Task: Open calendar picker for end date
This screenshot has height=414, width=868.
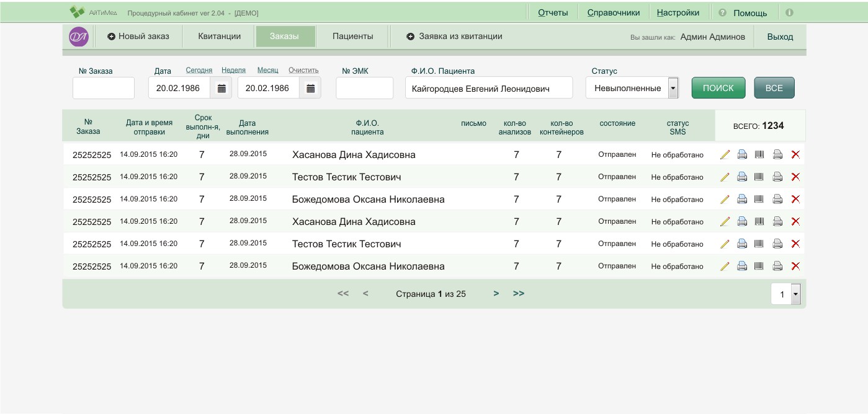Action: [311, 88]
